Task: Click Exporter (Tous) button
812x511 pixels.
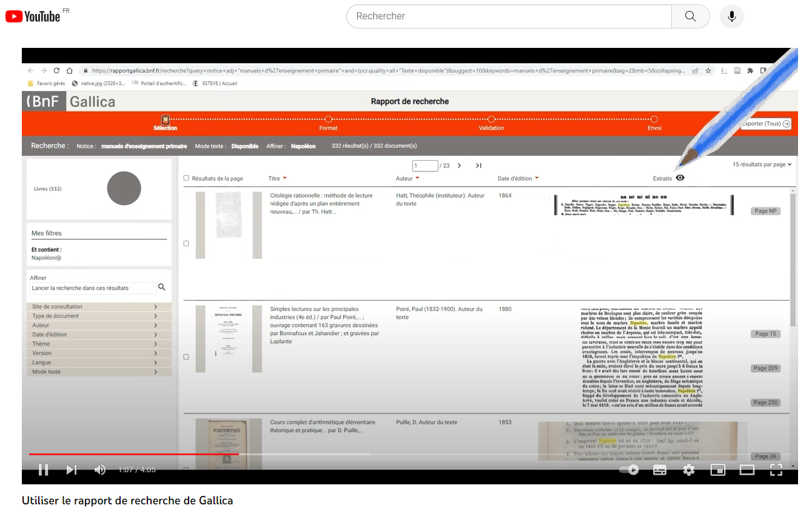Action: coord(766,124)
